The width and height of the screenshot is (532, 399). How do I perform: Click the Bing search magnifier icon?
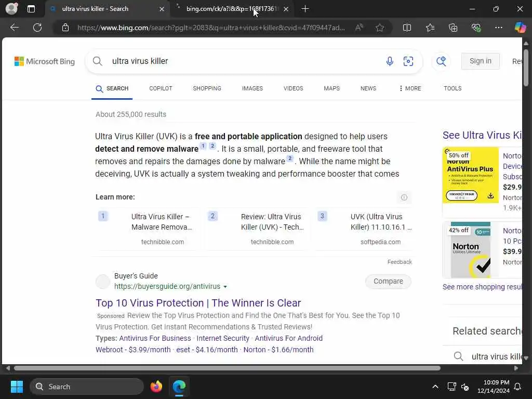point(97,61)
